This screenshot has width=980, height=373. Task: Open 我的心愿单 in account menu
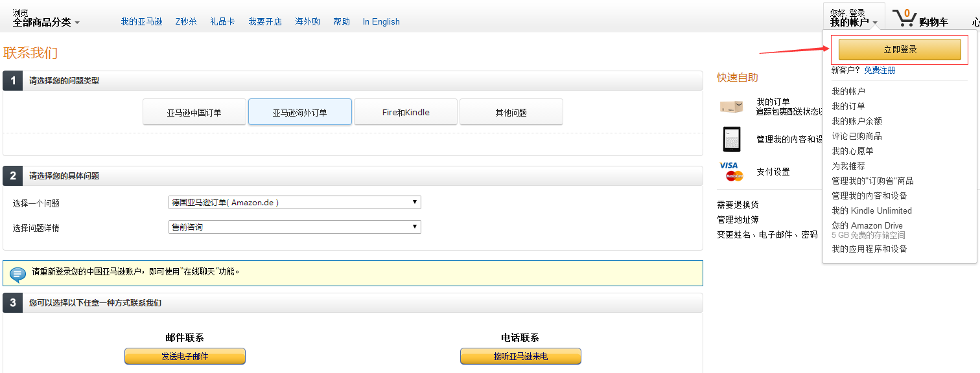pos(852,151)
